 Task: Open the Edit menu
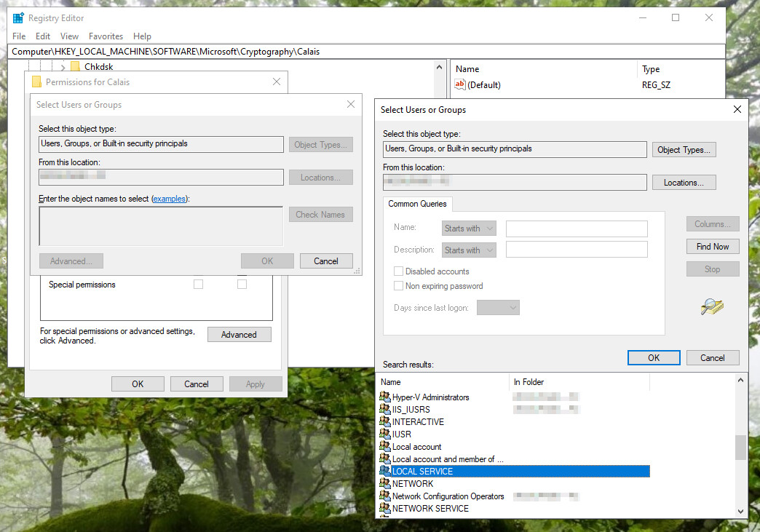43,36
